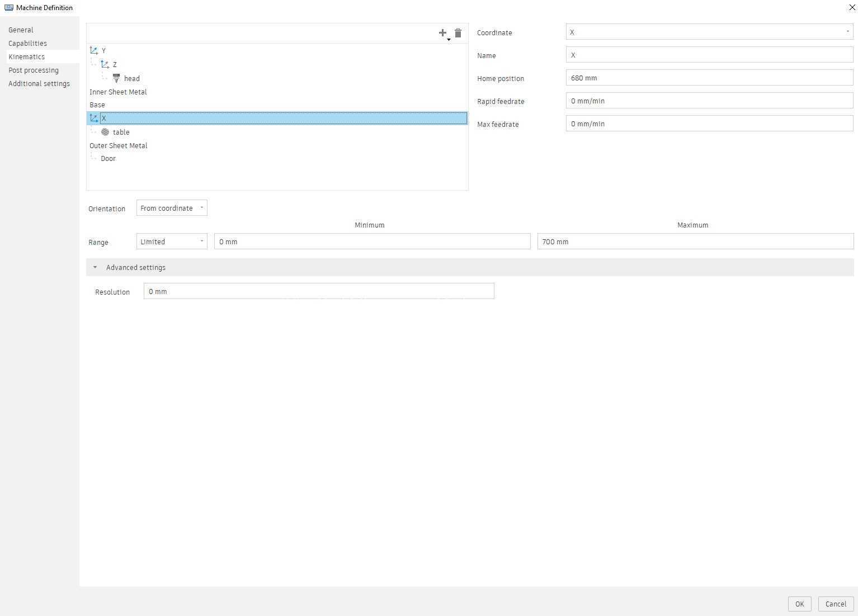Go to Post processing section
Screen dimensions: 858x616
pos(34,70)
